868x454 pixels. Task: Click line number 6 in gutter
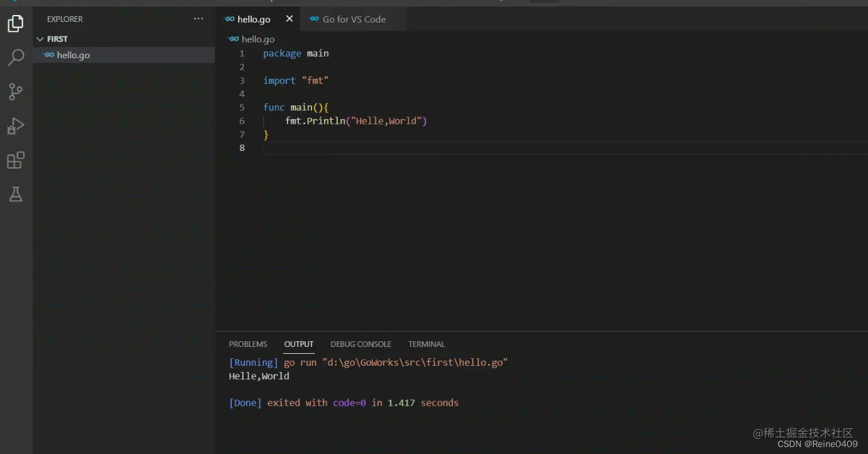pyautogui.click(x=242, y=121)
